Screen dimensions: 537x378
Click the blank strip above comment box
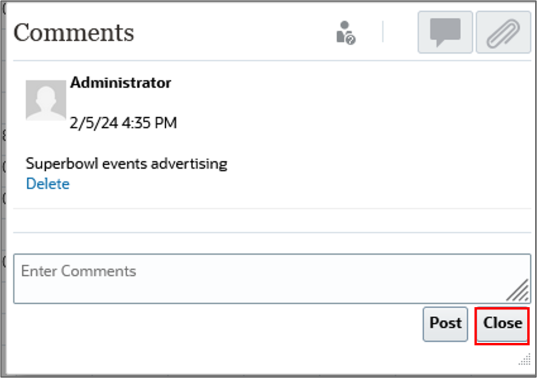(x=272, y=243)
